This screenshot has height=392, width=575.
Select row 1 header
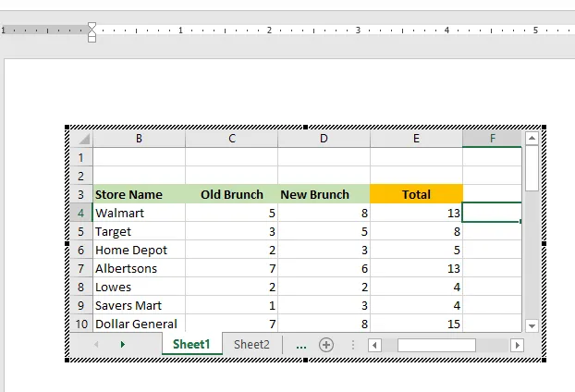point(81,158)
